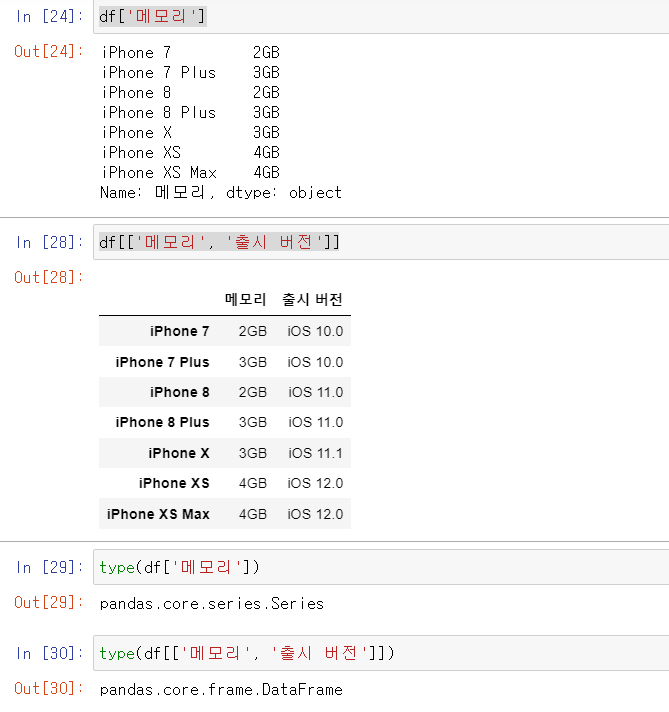Viewport: 669px width, 712px height.
Task: Click the 출시 버전 column header in table
Action: coord(312,300)
